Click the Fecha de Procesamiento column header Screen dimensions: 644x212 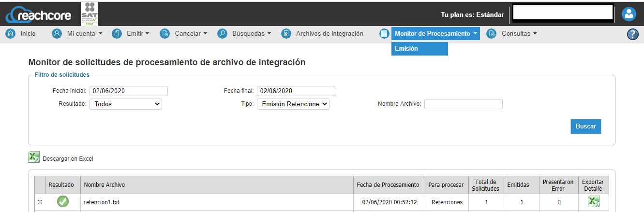388,185
